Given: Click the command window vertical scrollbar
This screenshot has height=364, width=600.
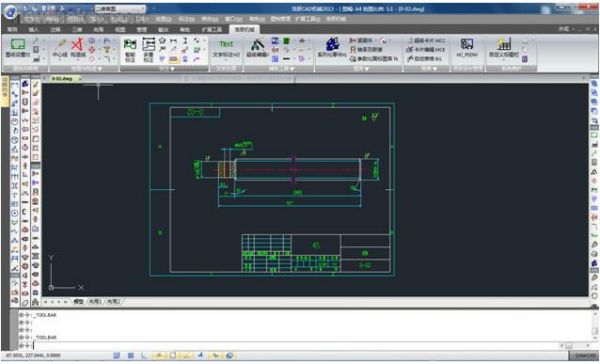Looking at the screenshot, I should (596, 325).
